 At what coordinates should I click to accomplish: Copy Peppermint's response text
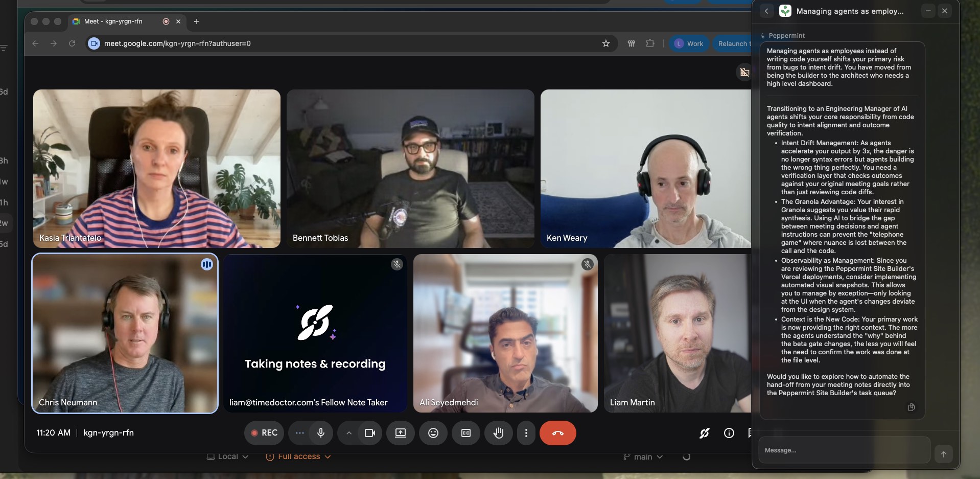[x=912, y=407]
